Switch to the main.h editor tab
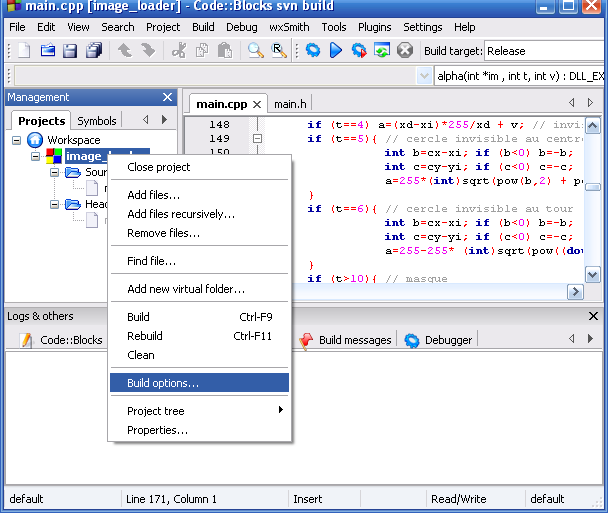The height and width of the screenshot is (513, 608). (x=290, y=104)
